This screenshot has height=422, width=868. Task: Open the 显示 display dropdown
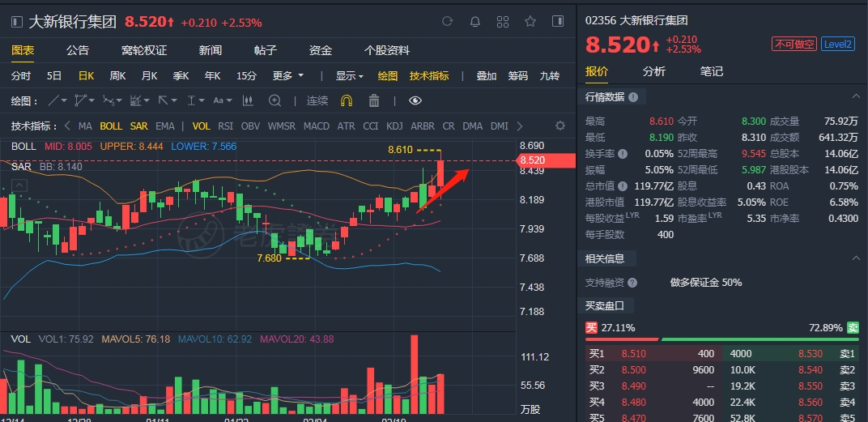(349, 76)
